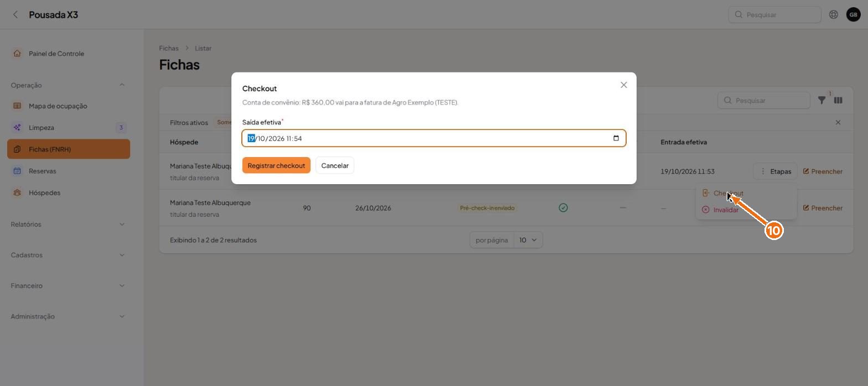Open the per page dropdown showing 10
This screenshot has height=386, width=868.
click(528, 240)
